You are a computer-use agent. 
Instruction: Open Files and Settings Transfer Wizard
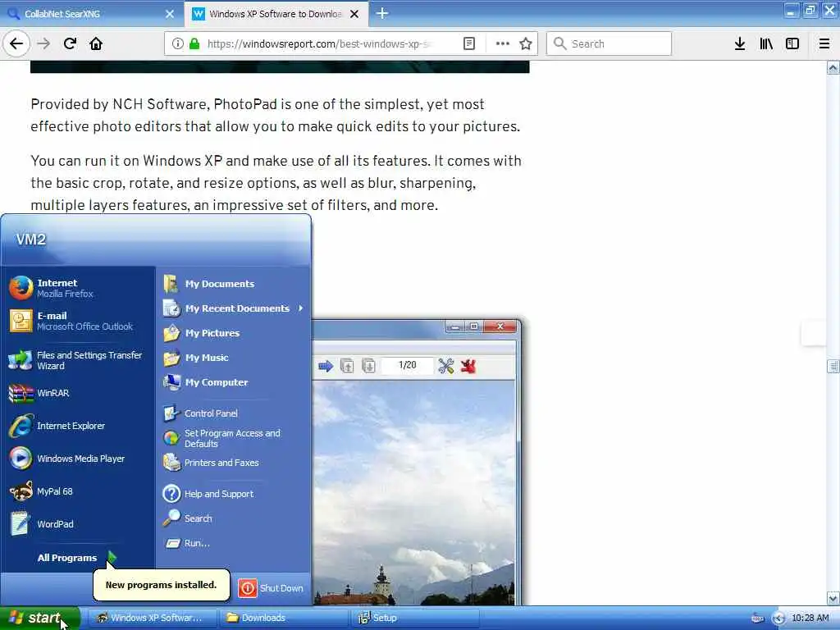click(80, 361)
